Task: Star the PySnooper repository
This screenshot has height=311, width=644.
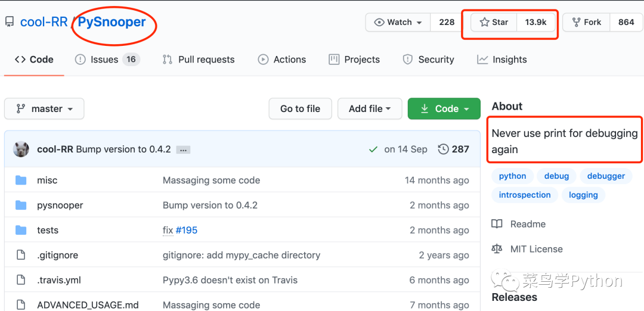Action: (x=494, y=22)
